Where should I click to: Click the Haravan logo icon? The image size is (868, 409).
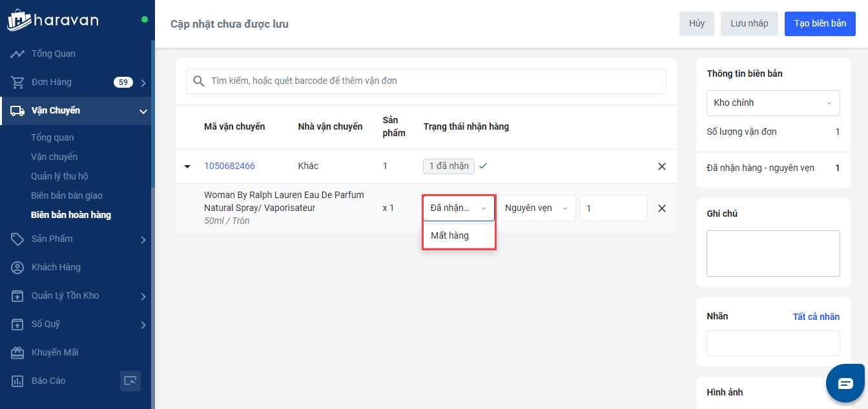point(18,20)
